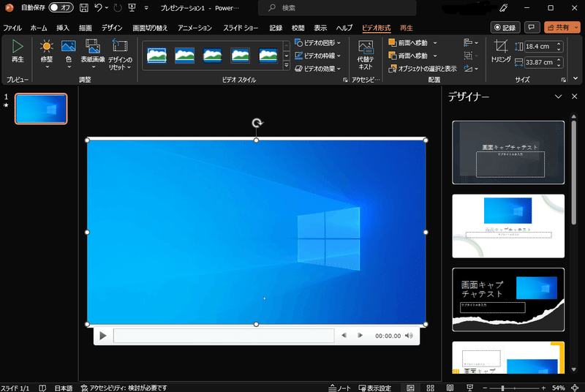Undo the last action

98,7
